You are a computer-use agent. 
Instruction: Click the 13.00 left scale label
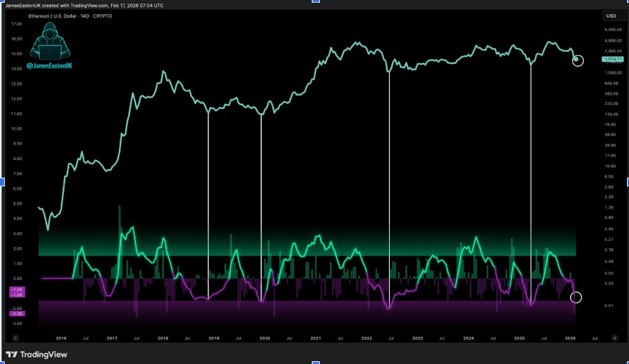16,84
